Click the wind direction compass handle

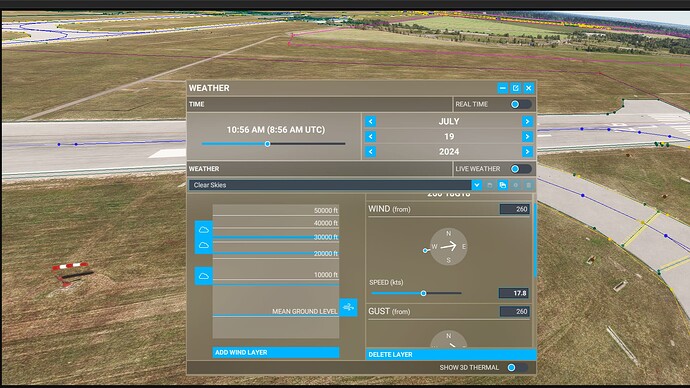coord(425,250)
